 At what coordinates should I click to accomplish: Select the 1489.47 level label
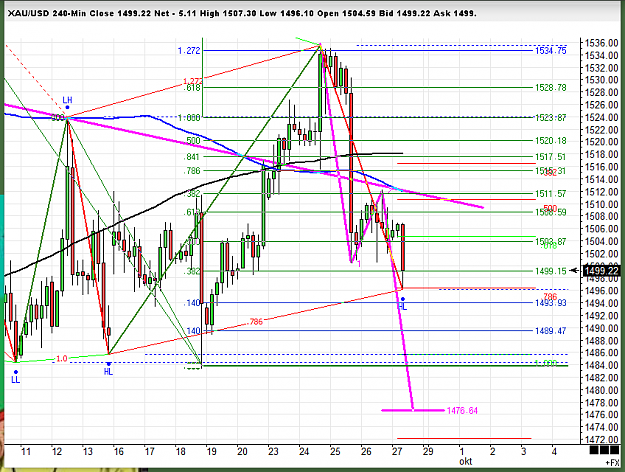(550, 331)
